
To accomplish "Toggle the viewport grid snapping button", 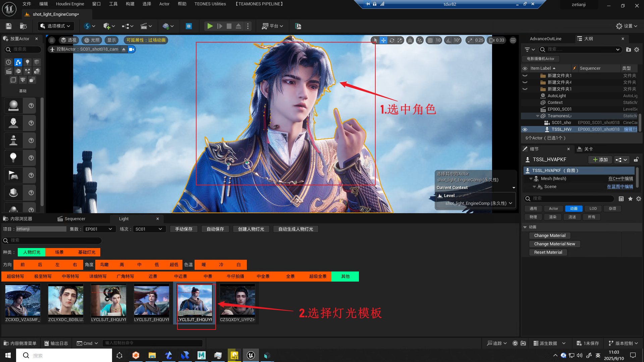I will pyautogui.click(x=430, y=40).
